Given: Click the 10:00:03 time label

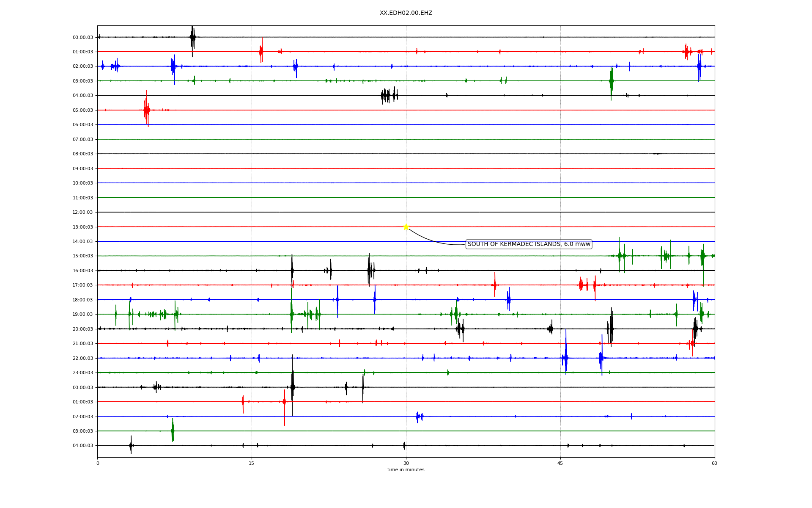Looking at the screenshot, I should click(83, 183).
